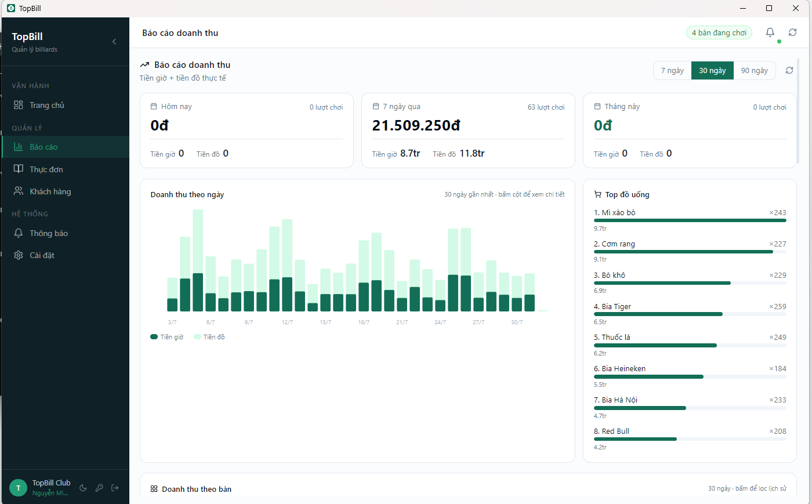Click the TopBill logo text in the sidebar
The width and height of the screenshot is (812, 504).
(x=27, y=37)
